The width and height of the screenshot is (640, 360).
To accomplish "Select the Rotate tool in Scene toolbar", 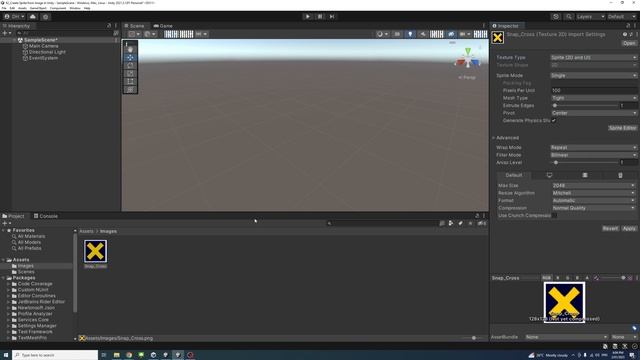I will [130, 65].
